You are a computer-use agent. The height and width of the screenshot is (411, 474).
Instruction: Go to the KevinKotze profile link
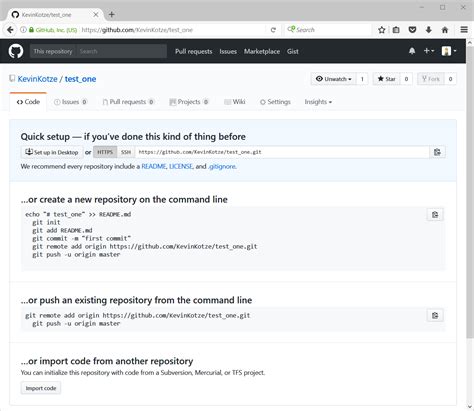tap(37, 79)
